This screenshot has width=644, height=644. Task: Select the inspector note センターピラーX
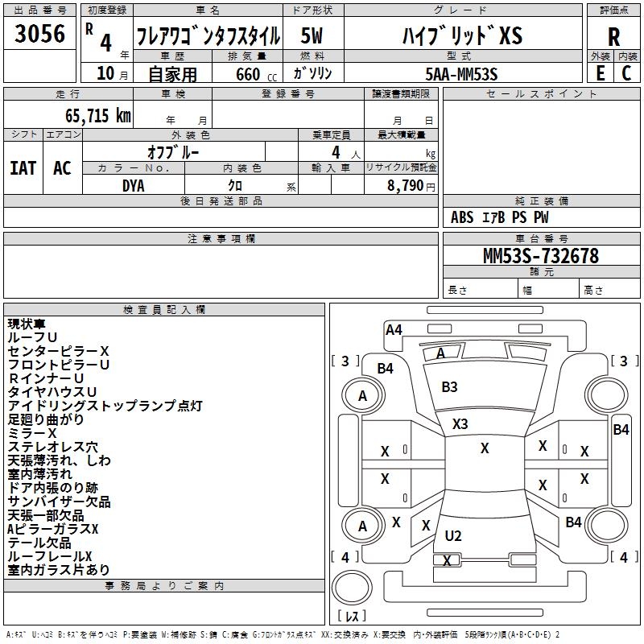(58, 351)
